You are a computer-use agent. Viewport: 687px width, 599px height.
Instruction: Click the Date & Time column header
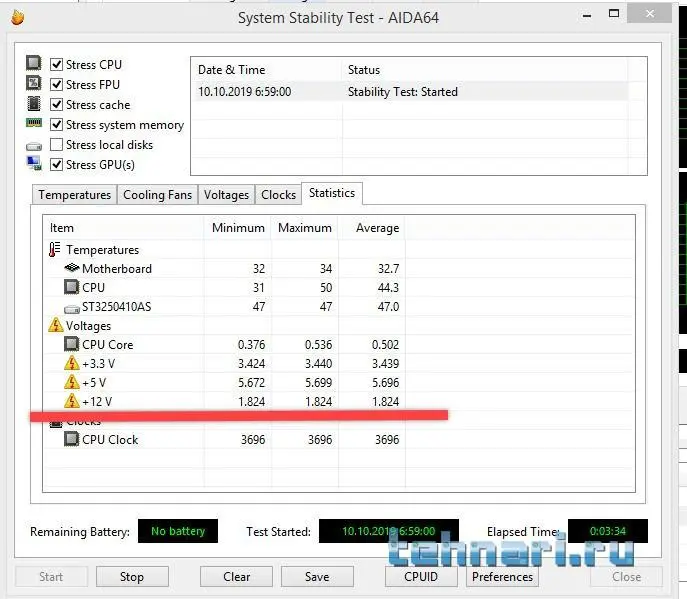tap(266, 70)
